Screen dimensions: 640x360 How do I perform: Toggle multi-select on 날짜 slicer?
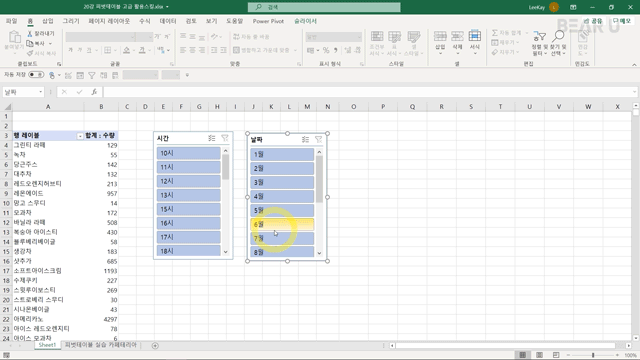pyautogui.click(x=305, y=139)
